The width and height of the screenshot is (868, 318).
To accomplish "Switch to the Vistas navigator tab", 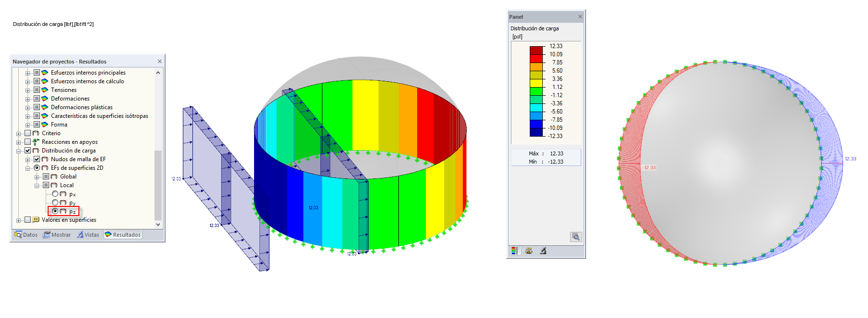I will pyautogui.click(x=89, y=235).
